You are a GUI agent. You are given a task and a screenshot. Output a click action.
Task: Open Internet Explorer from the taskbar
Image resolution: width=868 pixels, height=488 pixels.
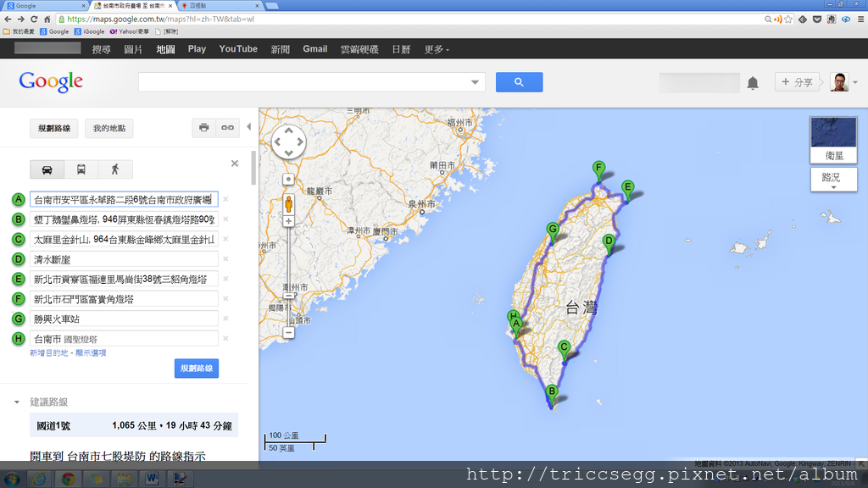39,480
